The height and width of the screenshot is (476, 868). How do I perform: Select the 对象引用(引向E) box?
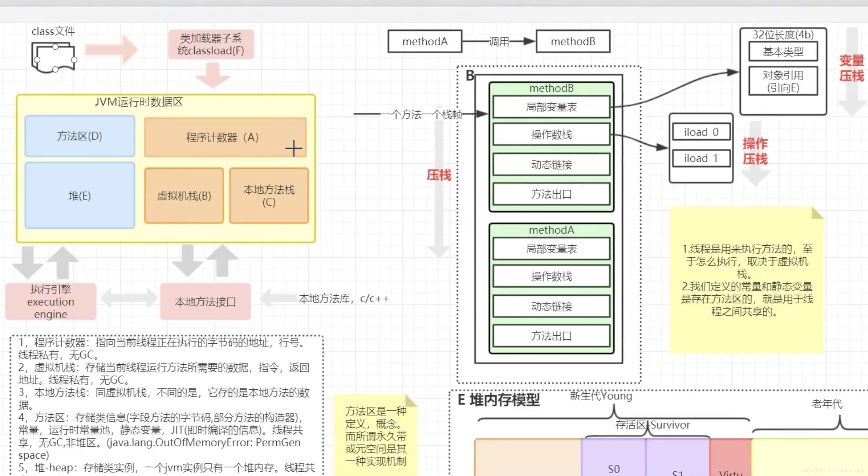[x=783, y=81]
